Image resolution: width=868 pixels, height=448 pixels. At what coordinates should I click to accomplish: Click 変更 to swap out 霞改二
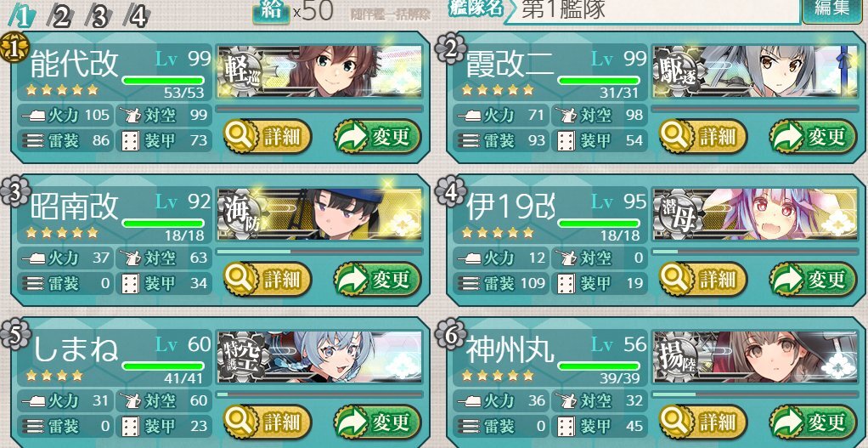click(813, 136)
